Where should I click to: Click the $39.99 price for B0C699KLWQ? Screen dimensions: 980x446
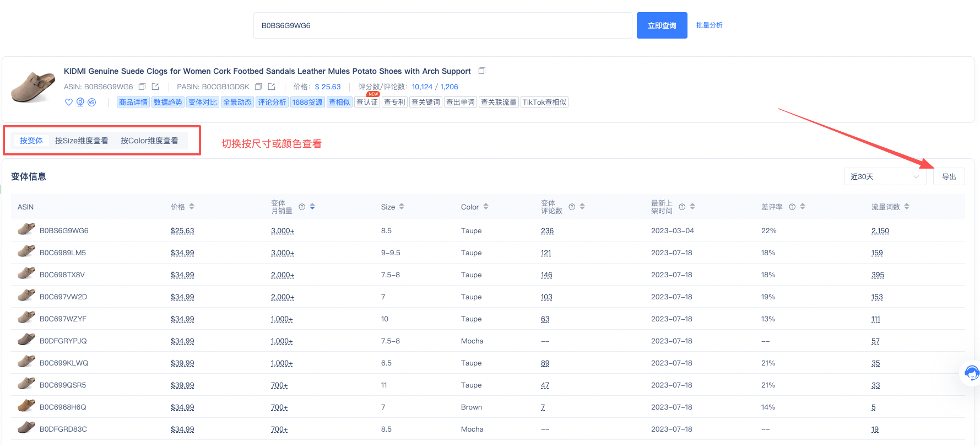pos(182,363)
